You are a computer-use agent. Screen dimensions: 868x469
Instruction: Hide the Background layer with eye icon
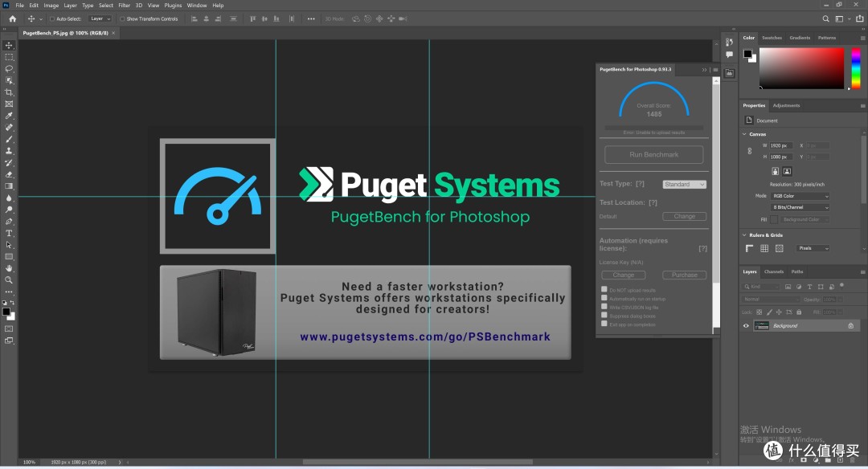click(x=746, y=326)
